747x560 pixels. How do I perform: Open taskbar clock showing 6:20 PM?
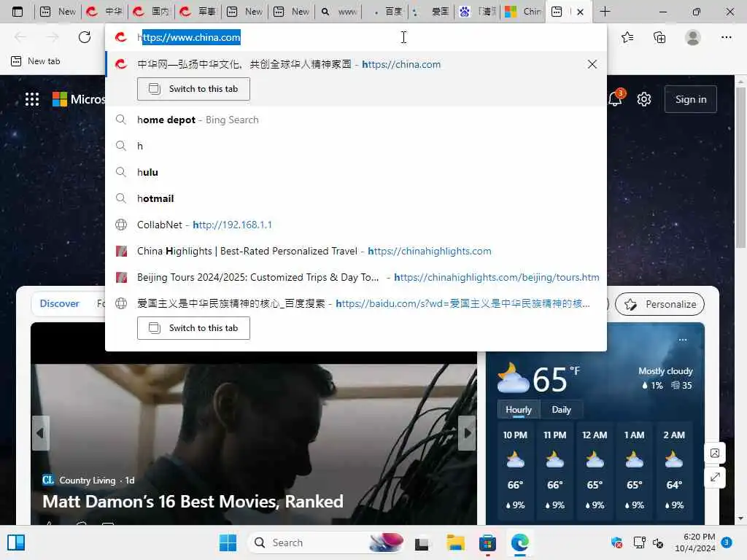pos(695,542)
